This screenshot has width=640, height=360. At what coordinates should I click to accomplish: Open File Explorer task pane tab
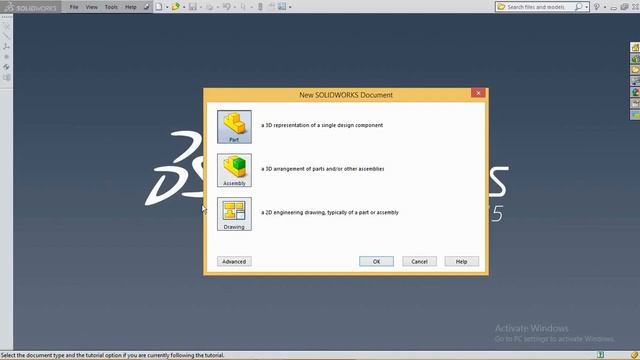635,70
